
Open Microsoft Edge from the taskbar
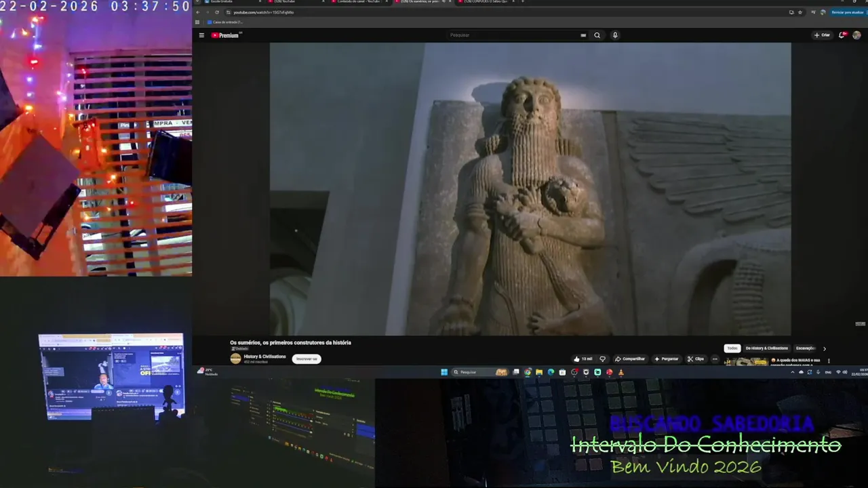click(x=551, y=372)
